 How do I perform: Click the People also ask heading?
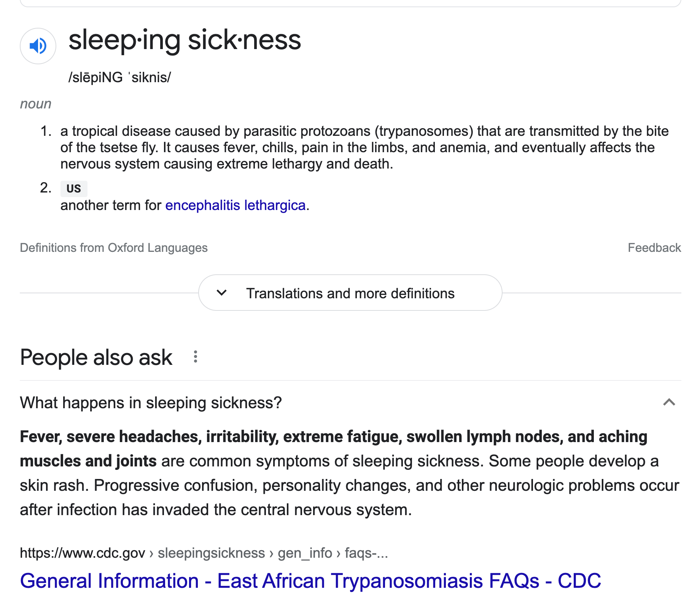tap(96, 358)
